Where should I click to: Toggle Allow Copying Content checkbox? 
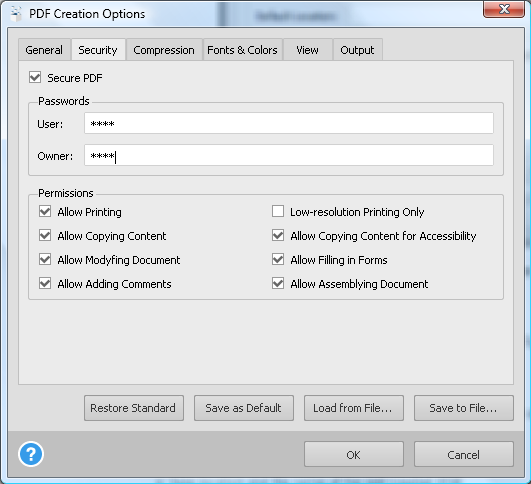point(45,235)
